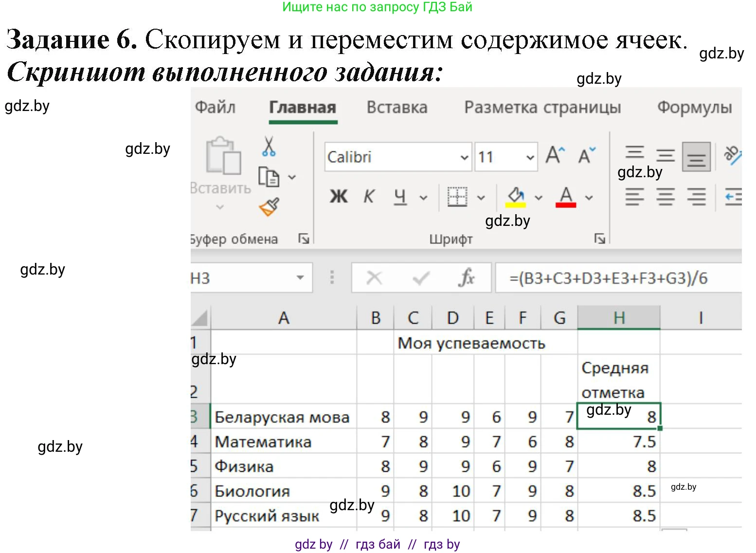
Task: Open the Шрифт dialog launcher arrow
Action: [x=600, y=239]
